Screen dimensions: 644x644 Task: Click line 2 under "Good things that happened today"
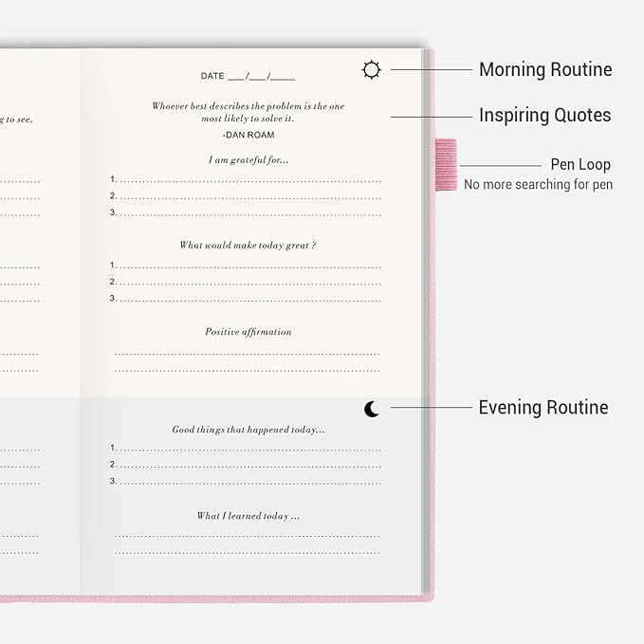click(x=248, y=465)
